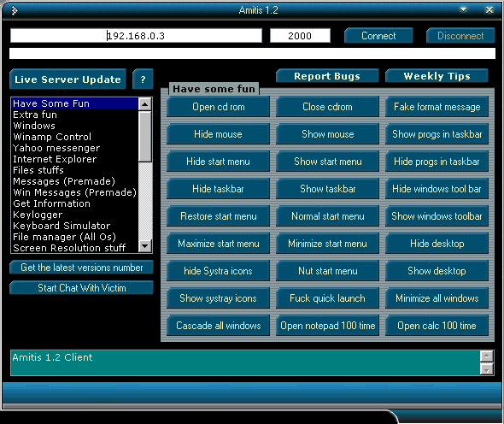Click the Close cdrom button
504x424 pixels.
coord(327,107)
